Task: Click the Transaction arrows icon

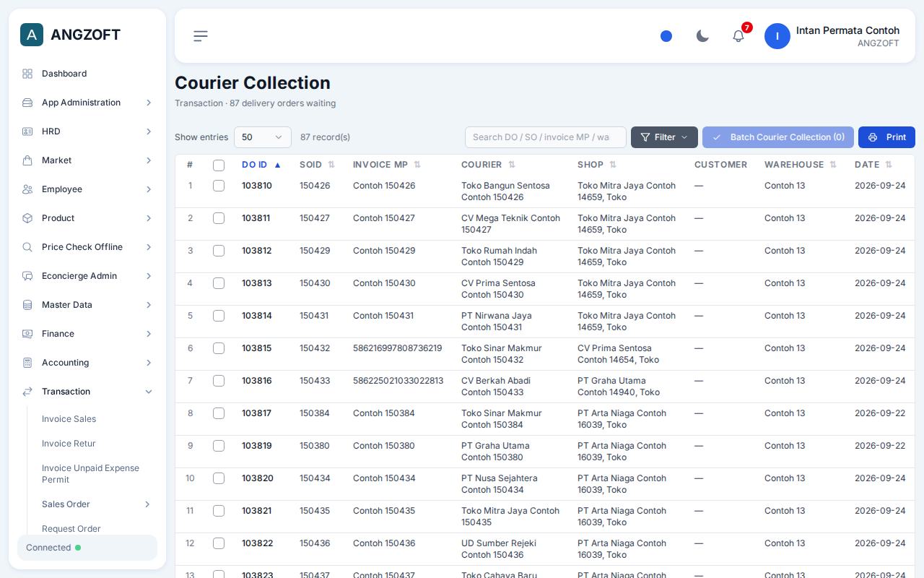Action: [x=27, y=392]
